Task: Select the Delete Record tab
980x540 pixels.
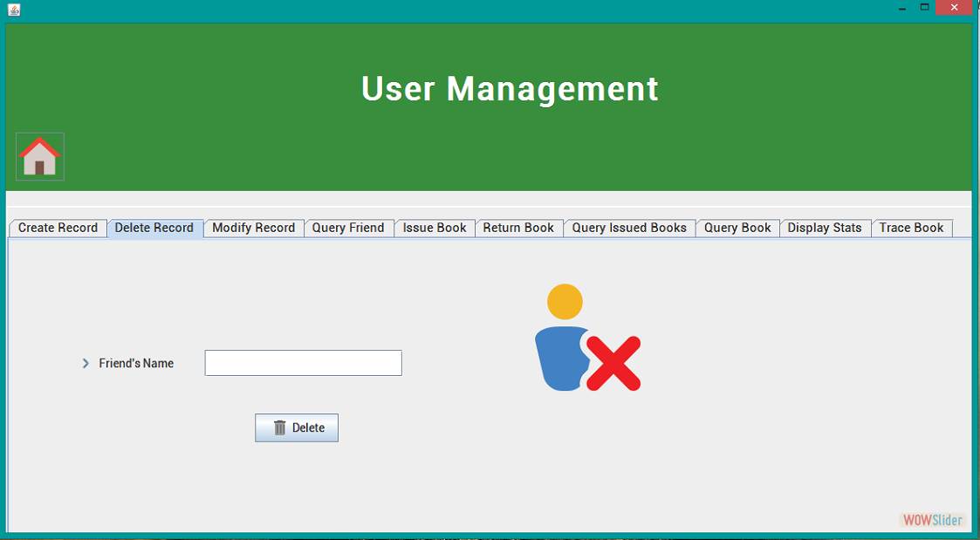Action: point(154,228)
